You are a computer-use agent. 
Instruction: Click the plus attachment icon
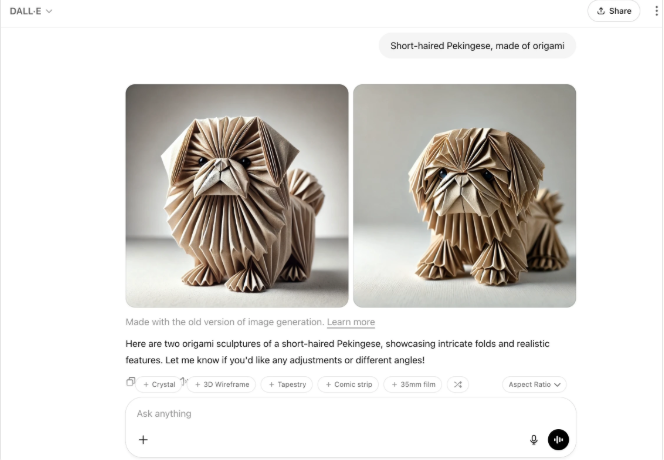[x=143, y=440]
